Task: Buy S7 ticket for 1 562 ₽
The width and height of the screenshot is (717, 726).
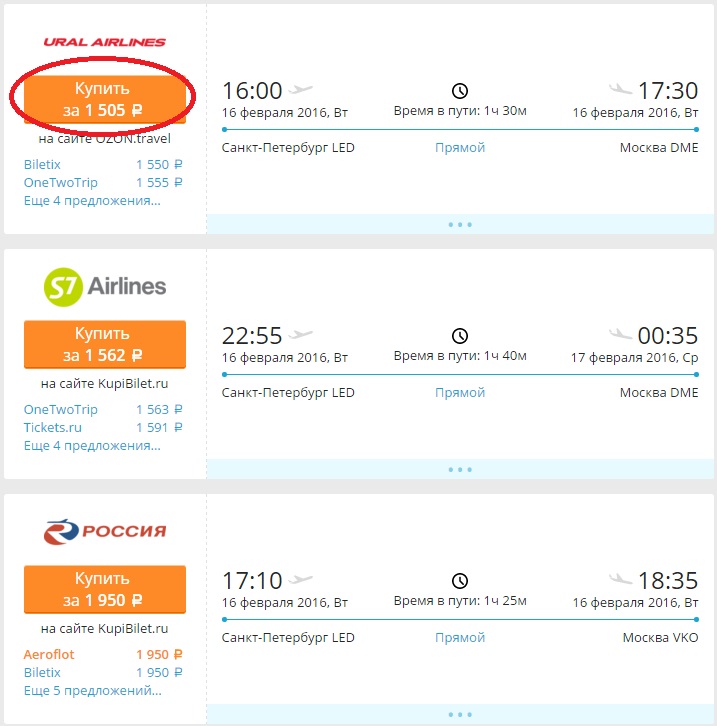Action: point(104,344)
